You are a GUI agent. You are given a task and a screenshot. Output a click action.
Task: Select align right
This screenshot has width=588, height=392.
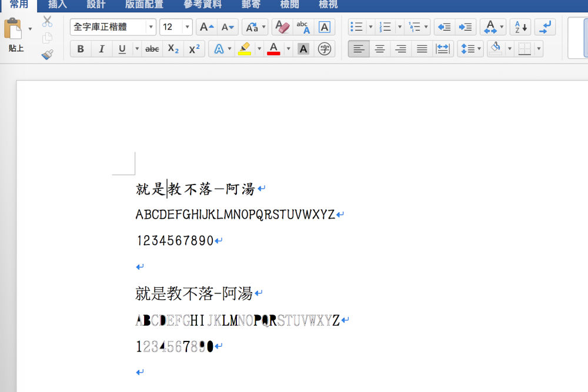(x=401, y=49)
